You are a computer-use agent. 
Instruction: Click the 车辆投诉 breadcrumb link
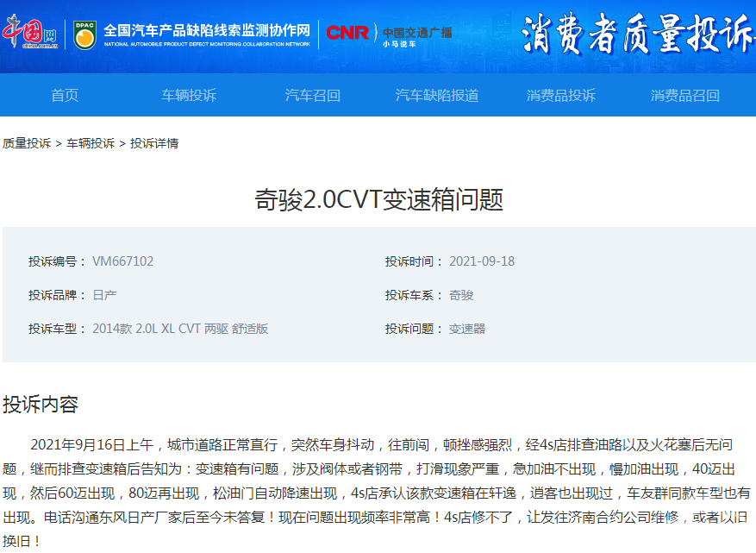coord(91,143)
